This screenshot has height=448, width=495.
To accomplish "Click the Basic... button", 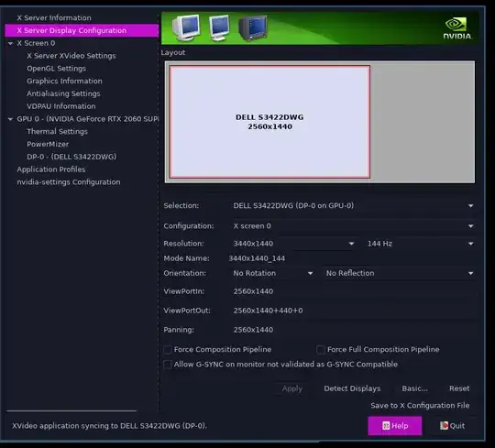I will coord(415,388).
